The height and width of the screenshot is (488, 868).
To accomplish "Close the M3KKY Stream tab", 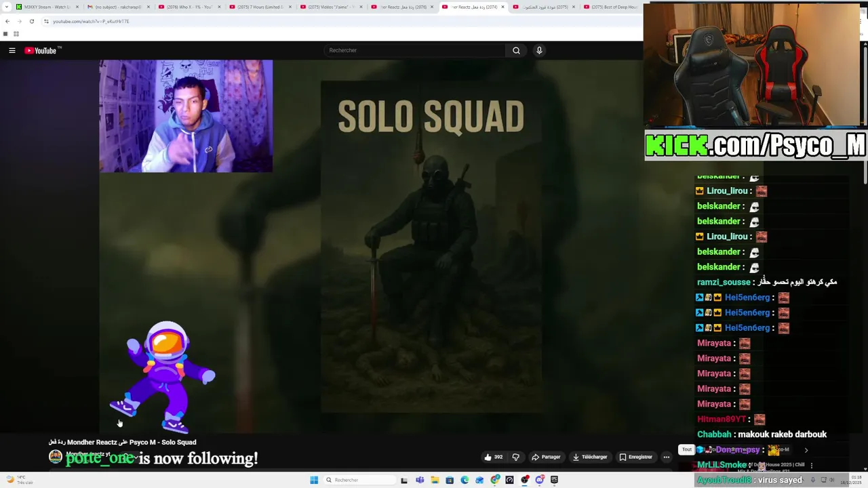I will pos(77,7).
